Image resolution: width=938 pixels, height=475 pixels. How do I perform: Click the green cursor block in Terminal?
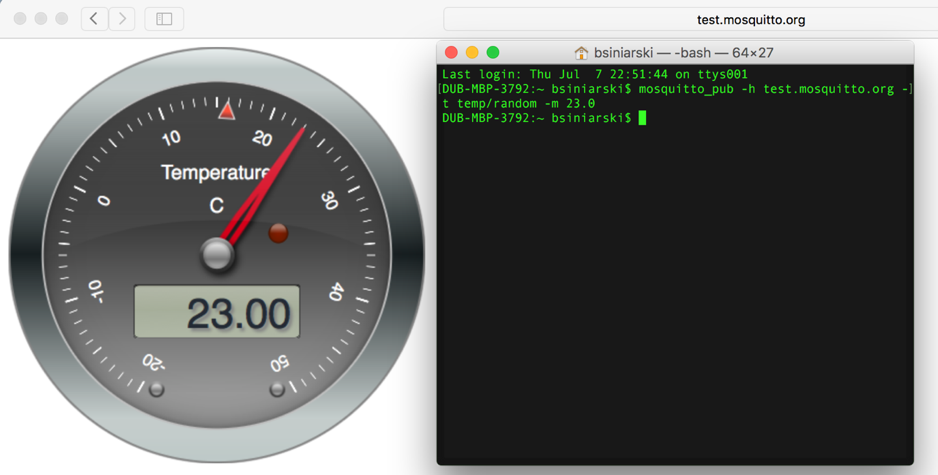642,118
